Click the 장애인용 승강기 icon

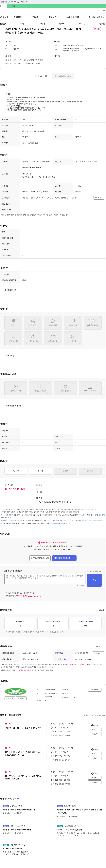pyautogui.click(x=41, y=388)
